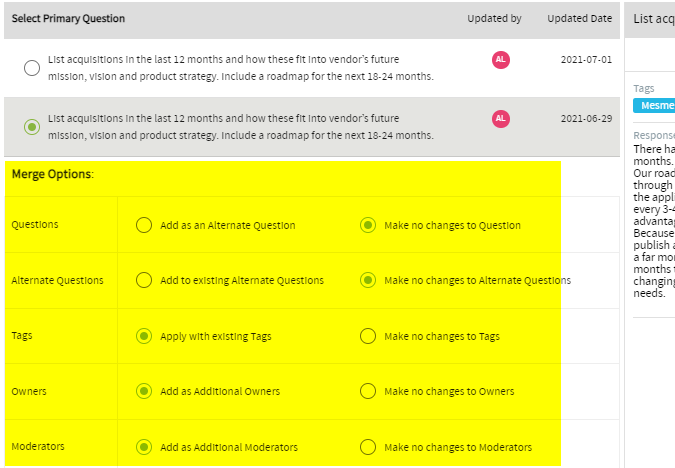Screen dimensions: 675x468
Task: Choose Make no changes to Owners
Action: (368, 391)
